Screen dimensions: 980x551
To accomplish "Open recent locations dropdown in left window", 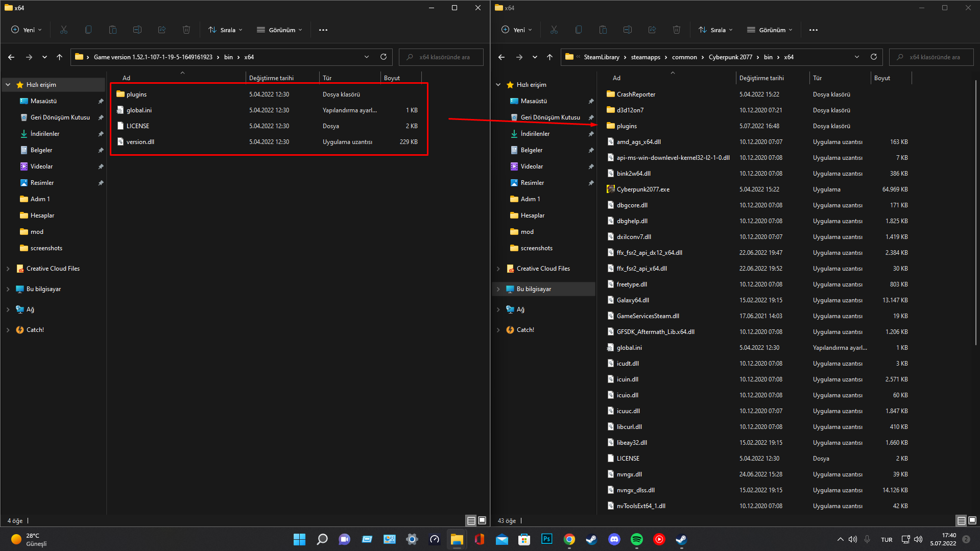I will (44, 57).
